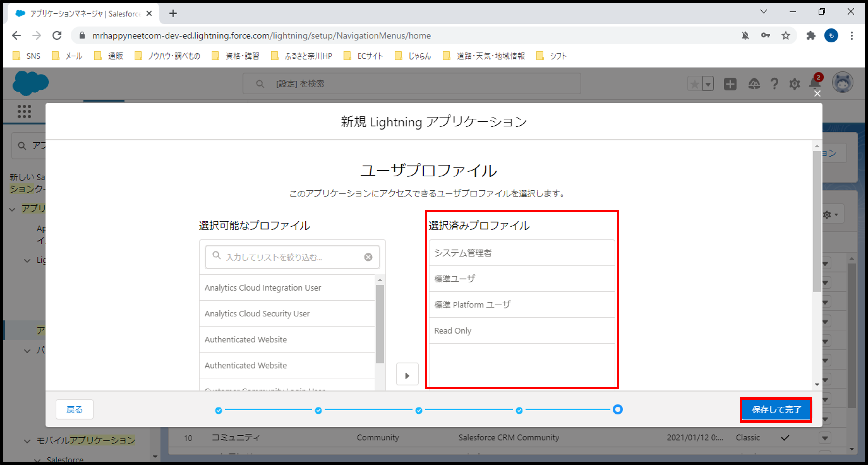The height and width of the screenshot is (465, 868).
Task: Open the favorites list dropdown arrow
Action: tap(708, 84)
